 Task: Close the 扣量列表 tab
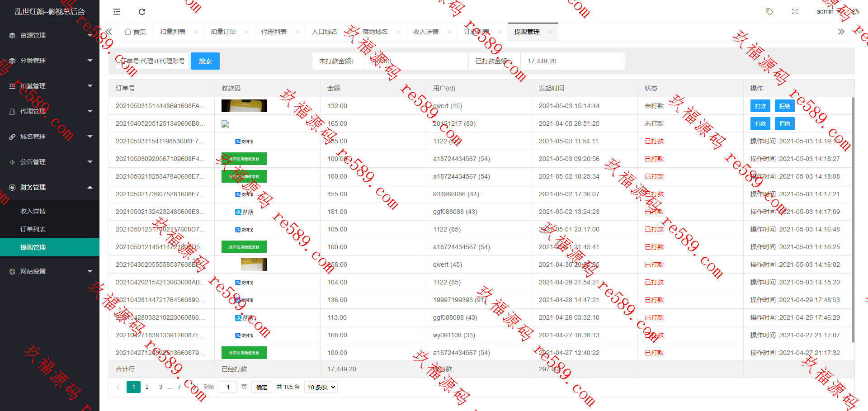[x=196, y=32]
